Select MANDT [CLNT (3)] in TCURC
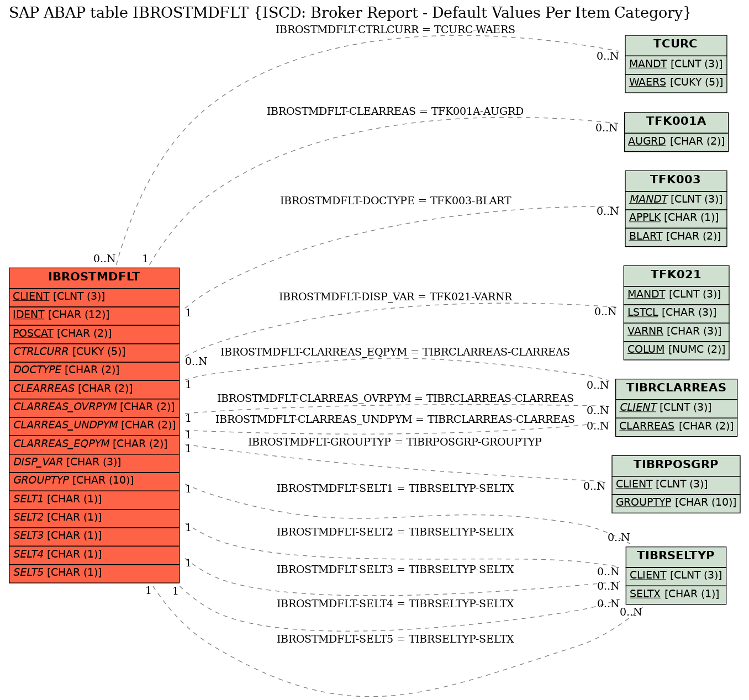 (x=676, y=65)
